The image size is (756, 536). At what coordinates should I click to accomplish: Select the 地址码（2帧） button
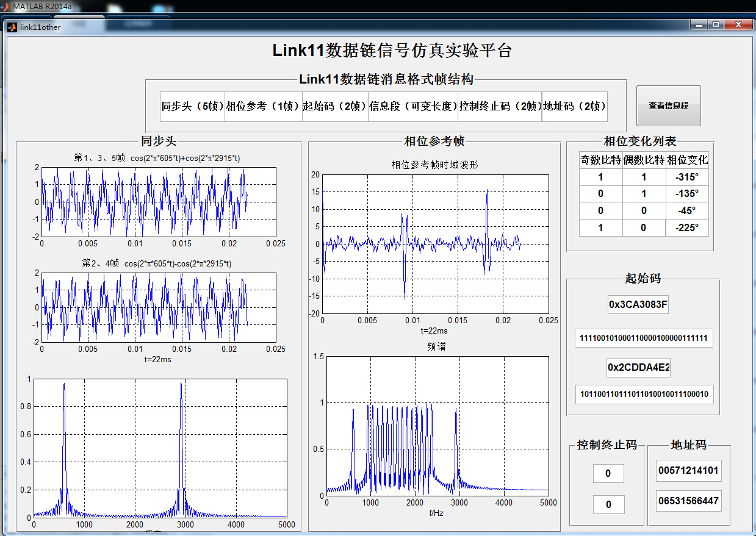click(575, 107)
